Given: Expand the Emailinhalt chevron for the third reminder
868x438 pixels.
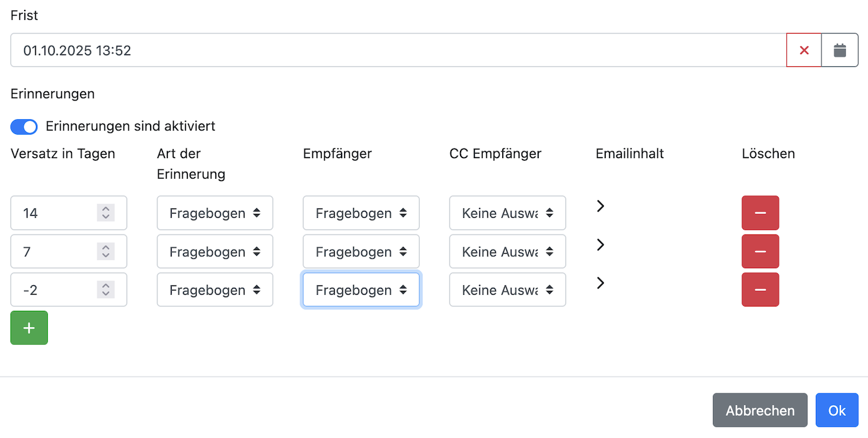Looking at the screenshot, I should 600,282.
